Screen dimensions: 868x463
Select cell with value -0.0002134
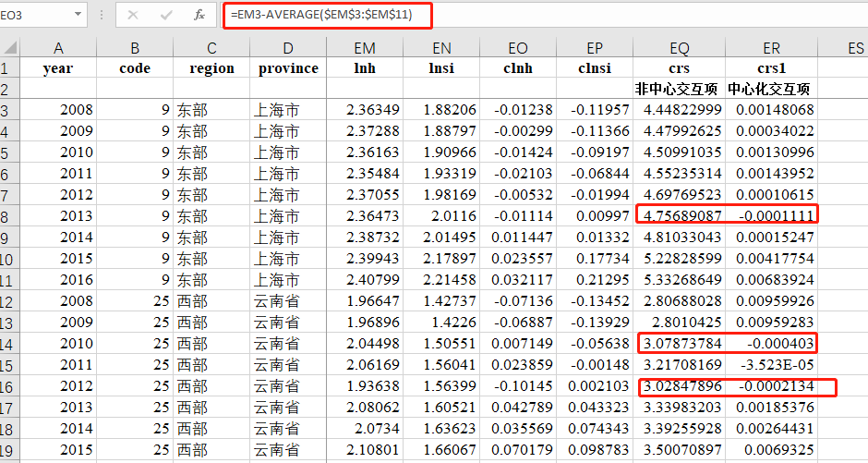(771, 386)
